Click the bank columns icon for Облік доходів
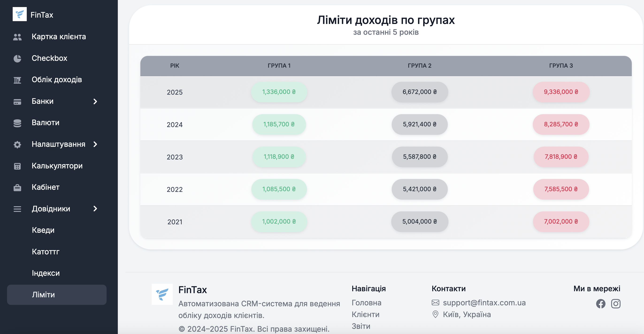Viewport: 644px width, 334px height. point(17,80)
